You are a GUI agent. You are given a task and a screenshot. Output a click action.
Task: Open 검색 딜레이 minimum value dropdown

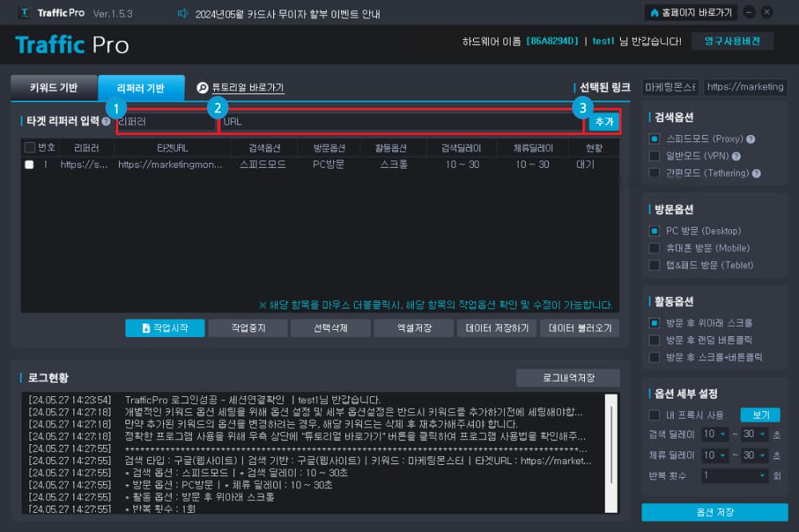[715, 435]
